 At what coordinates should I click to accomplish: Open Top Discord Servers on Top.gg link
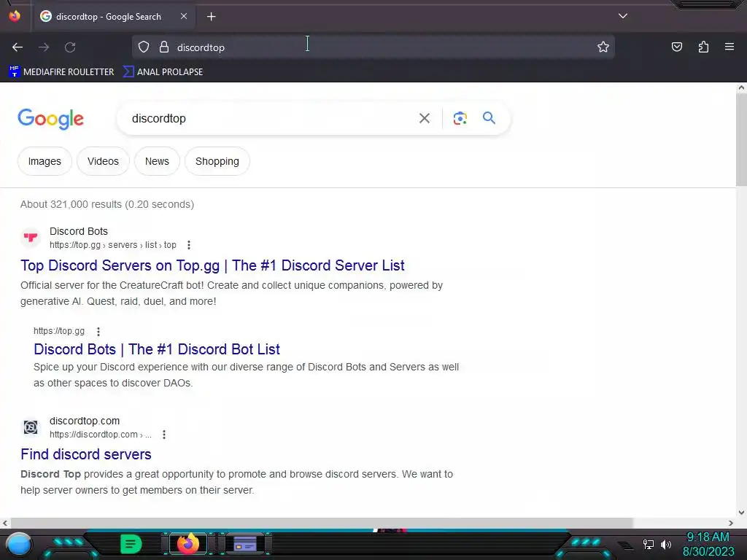click(212, 265)
